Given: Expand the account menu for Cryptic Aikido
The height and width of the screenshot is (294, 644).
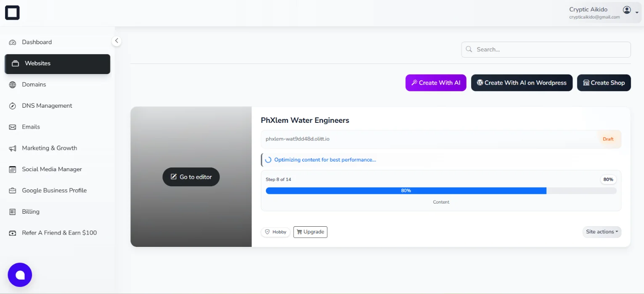Looking at the screenshot, I should 637,12.
